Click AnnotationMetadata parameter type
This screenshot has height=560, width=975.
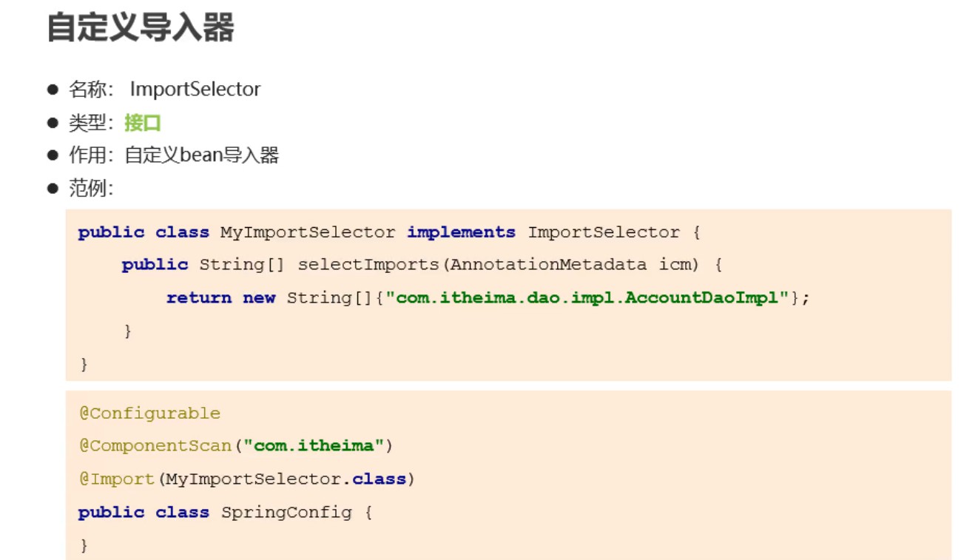pyautogui.click(x=548, y=265)
